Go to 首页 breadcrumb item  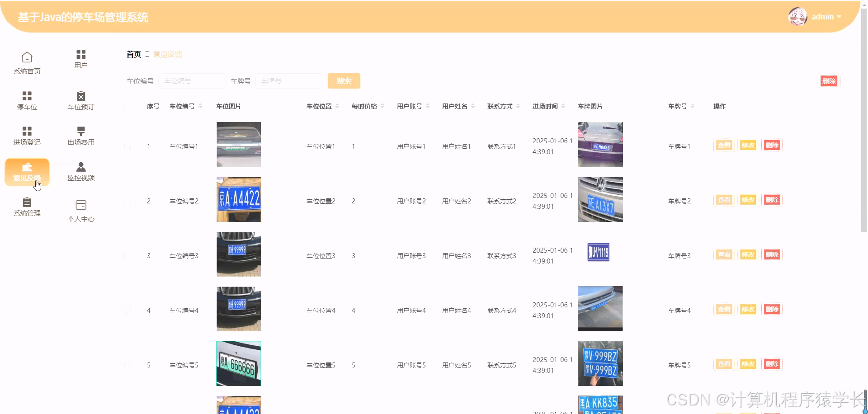click(x=133, y=54)
